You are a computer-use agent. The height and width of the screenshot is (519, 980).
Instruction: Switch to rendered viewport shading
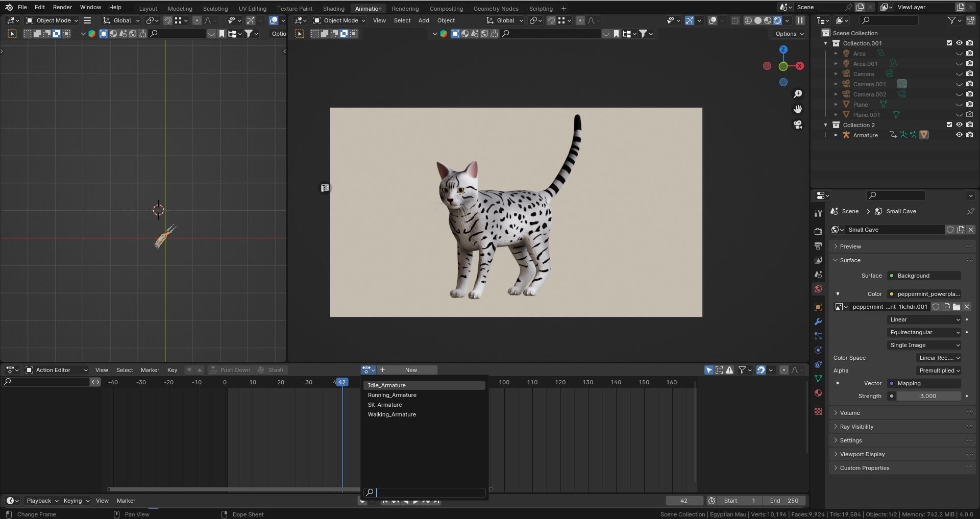(x=777, y=20)
